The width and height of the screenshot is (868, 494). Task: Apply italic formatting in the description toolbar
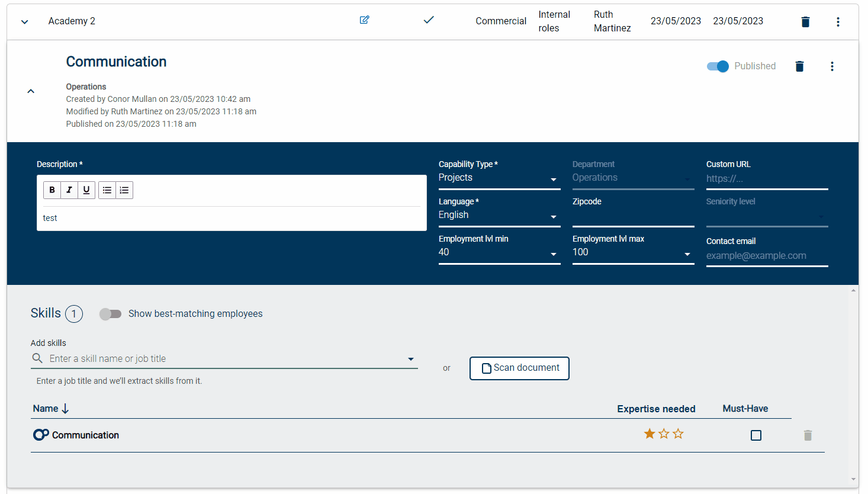click(x=69, y=190)
